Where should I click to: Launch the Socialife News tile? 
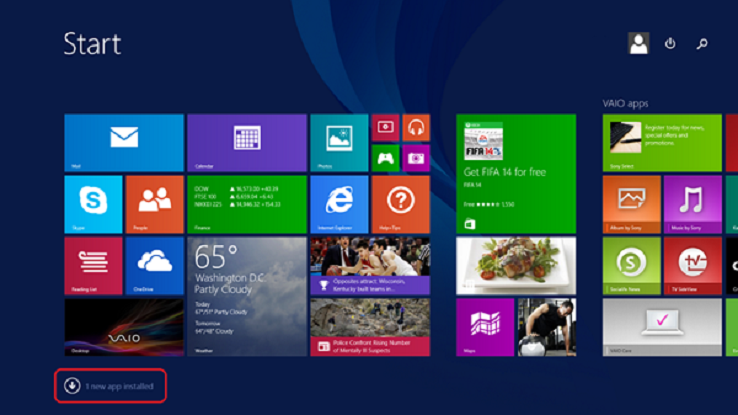(632, 266)
